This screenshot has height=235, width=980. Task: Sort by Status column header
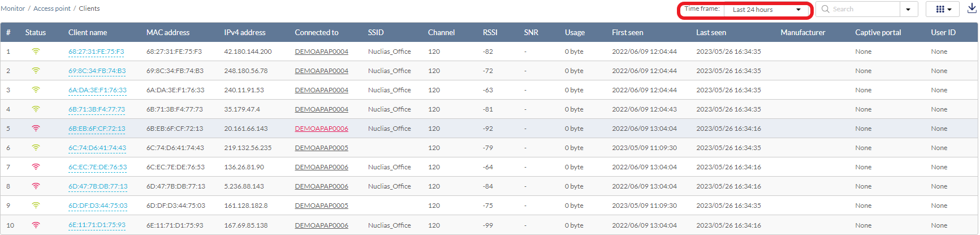(36, 32)
